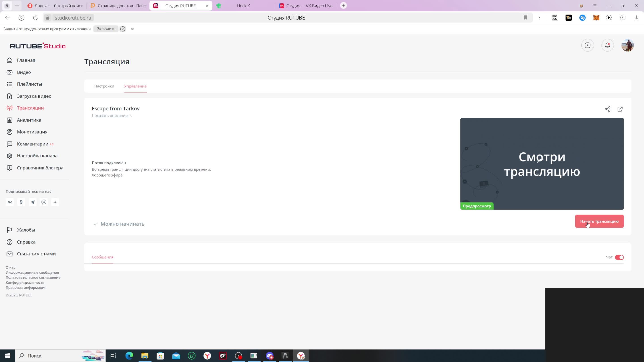Open browser page options menu (three dots)
The image size is (644, 362).
pyautogui.click(x=539, y=18)
